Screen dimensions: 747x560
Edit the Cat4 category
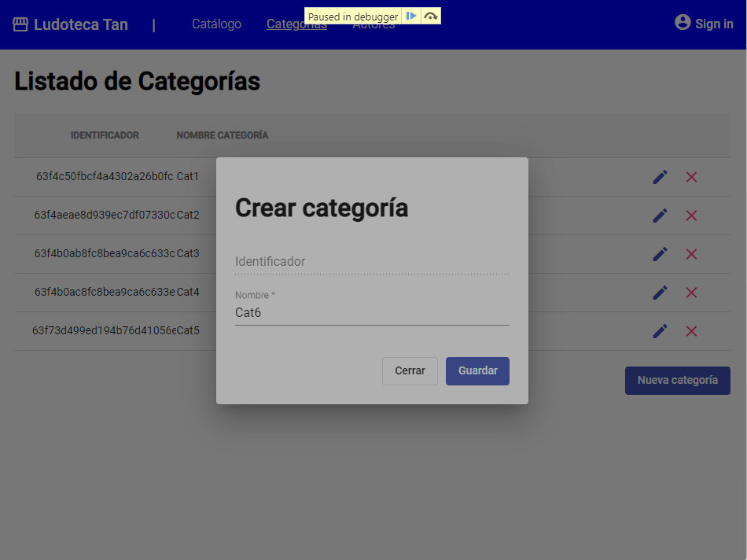(x=660, y=292)
